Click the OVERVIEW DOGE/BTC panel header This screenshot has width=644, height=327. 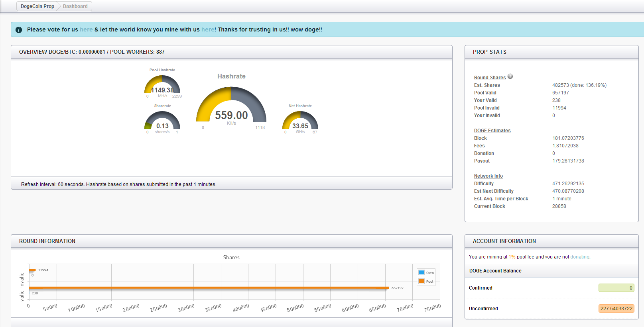[x=232, y=52]
